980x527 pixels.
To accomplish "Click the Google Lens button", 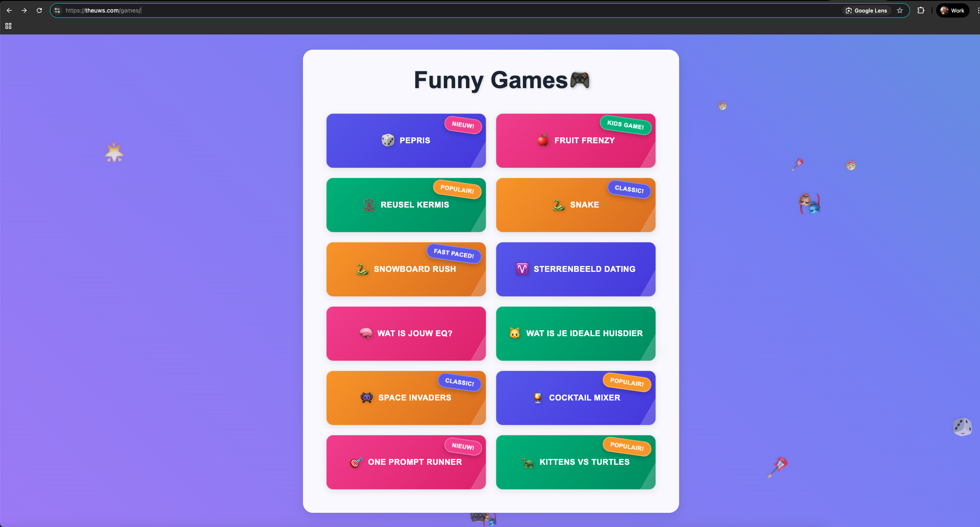I will click(x=866, y=10).
